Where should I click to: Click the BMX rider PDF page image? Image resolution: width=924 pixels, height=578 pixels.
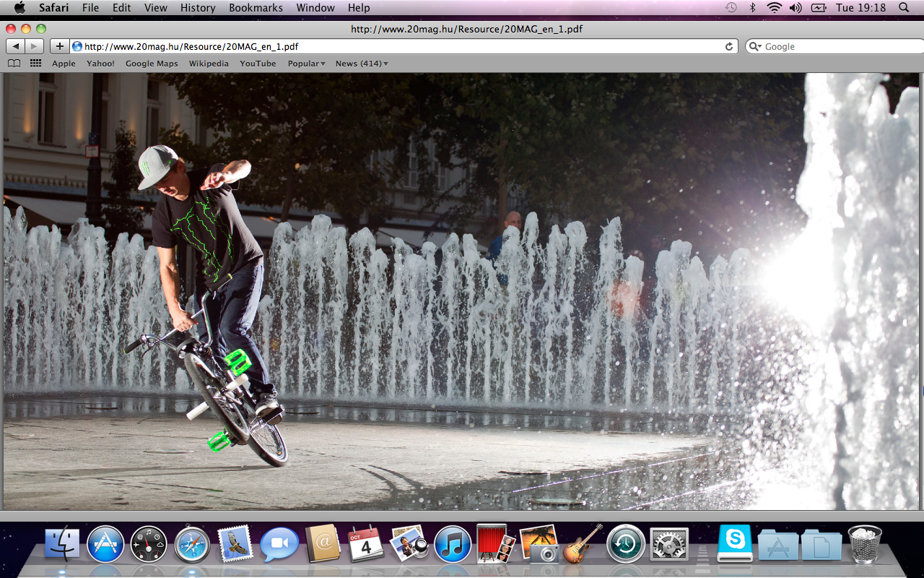click(x=462, y=291)
